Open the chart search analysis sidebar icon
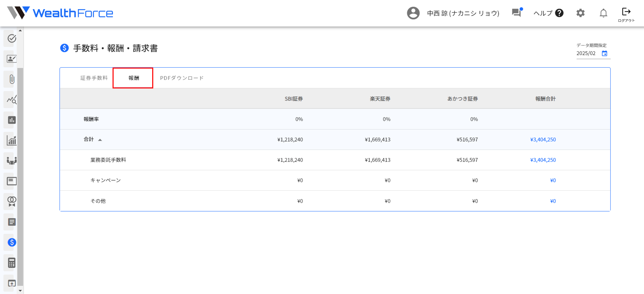The height and width of the screenshot is (294, 644). point(12,100)
